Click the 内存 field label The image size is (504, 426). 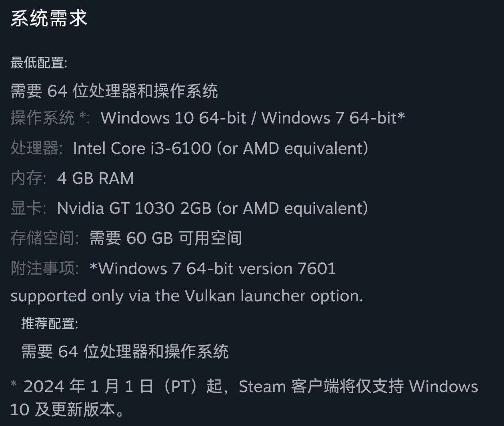pos(28,178)
